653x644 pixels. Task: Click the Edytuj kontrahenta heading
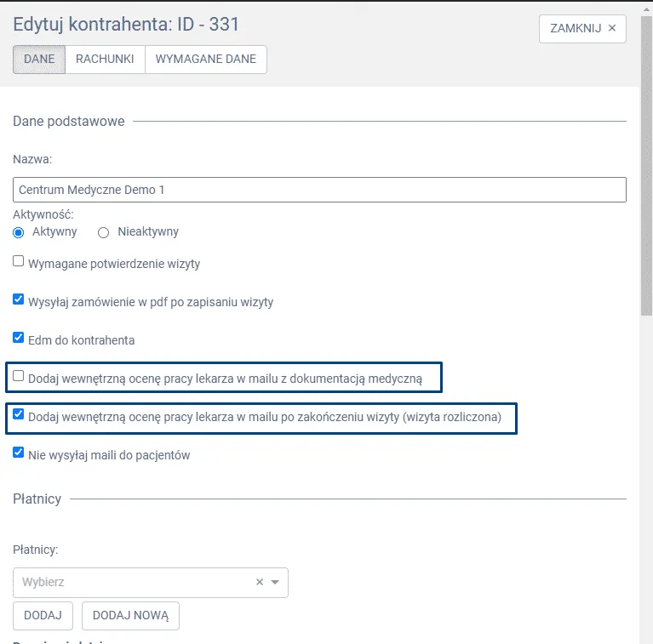point(126,25)
